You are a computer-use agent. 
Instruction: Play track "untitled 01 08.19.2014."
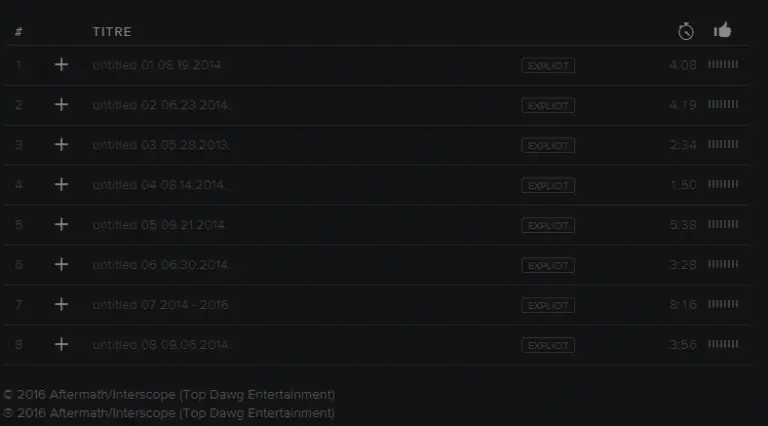pyautogui.click(x=157, y=65)
